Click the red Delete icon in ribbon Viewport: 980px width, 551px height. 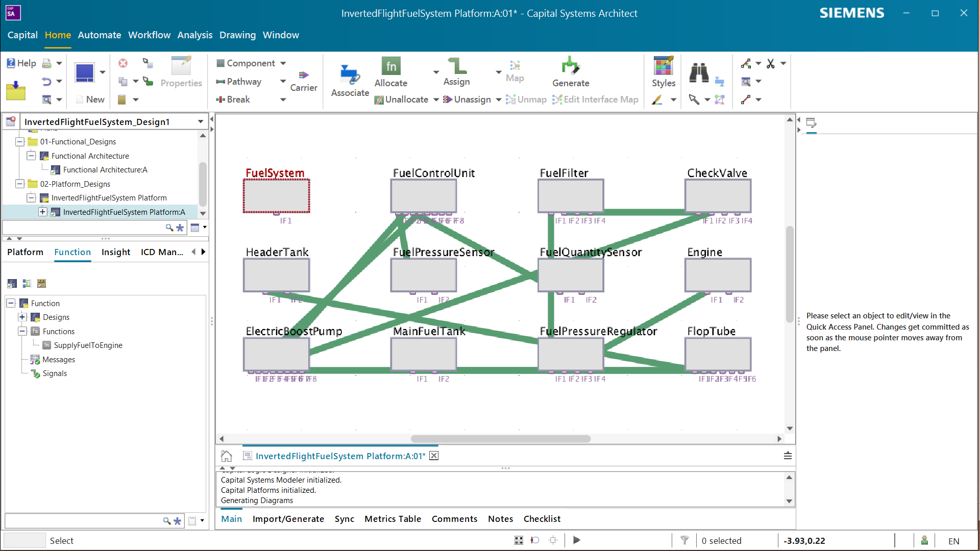pyautogui.click(x=123, y=63)
